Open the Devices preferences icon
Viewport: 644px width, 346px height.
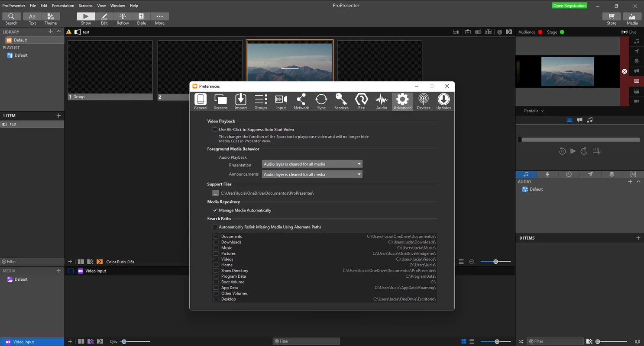[x=424, y=102]
